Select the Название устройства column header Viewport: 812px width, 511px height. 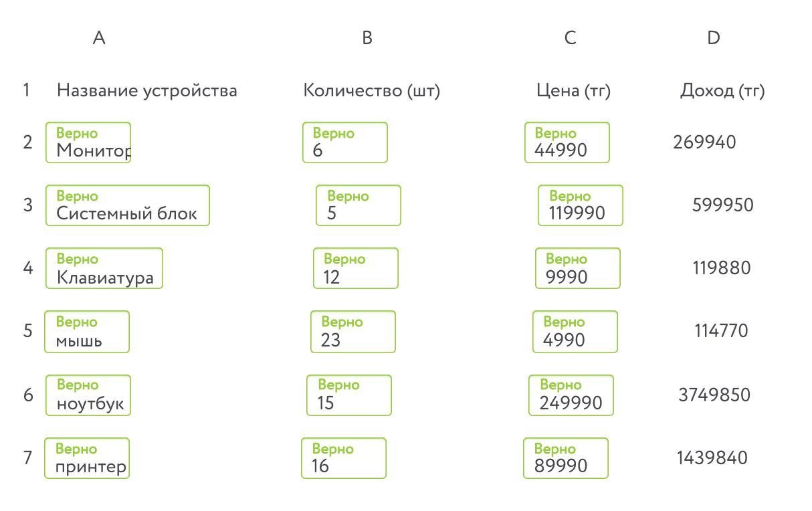point(147,90)
